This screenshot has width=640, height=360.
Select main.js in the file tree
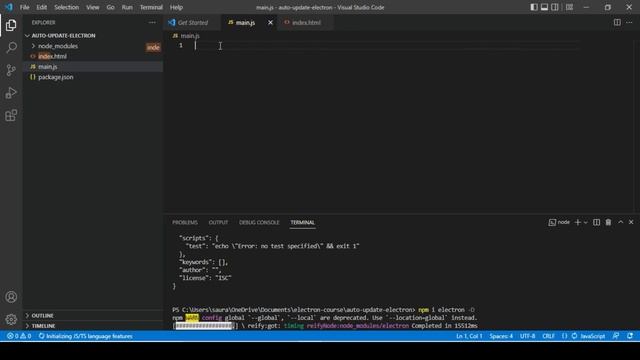(x=93, y=67)
